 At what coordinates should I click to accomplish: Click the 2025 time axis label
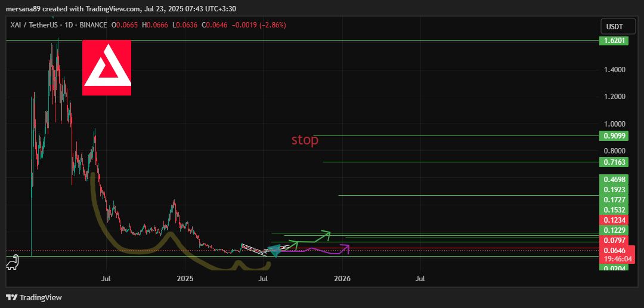[x=185, y=279]
